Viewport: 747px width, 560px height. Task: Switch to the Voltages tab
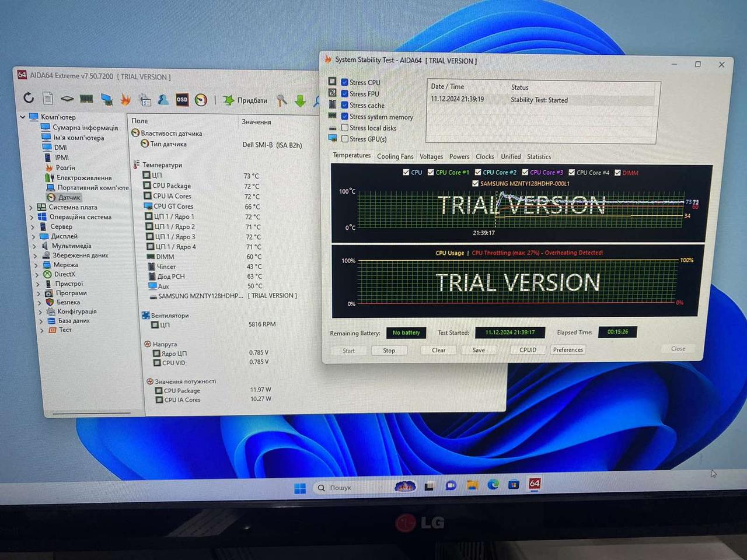click(x=431, y=156)
